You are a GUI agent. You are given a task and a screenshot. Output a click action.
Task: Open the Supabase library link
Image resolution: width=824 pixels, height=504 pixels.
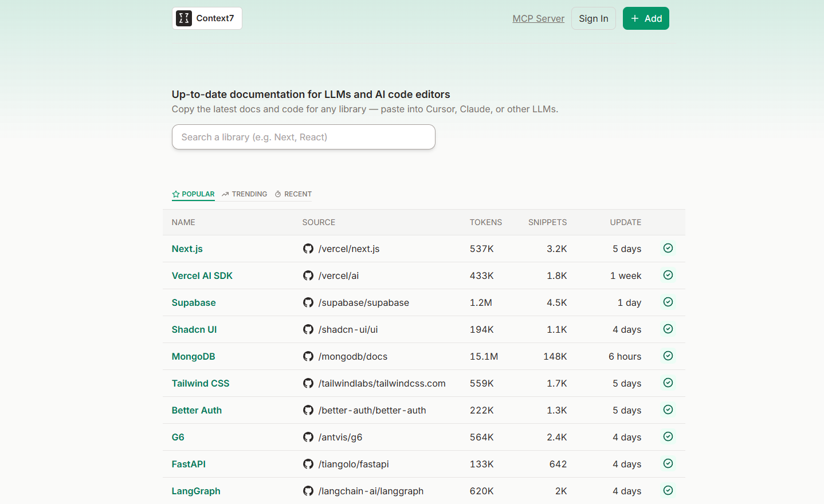[194, 302]
